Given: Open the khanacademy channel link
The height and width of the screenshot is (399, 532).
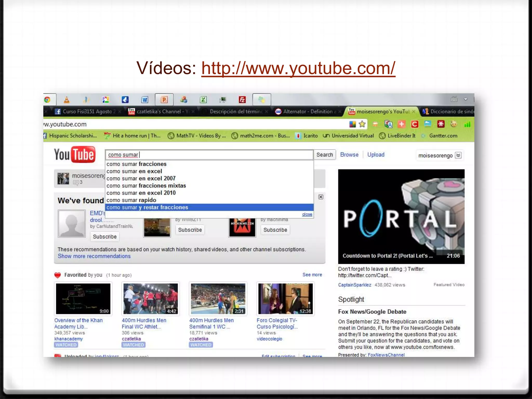Looking at the screenshot, I should (x=69, y=339).
